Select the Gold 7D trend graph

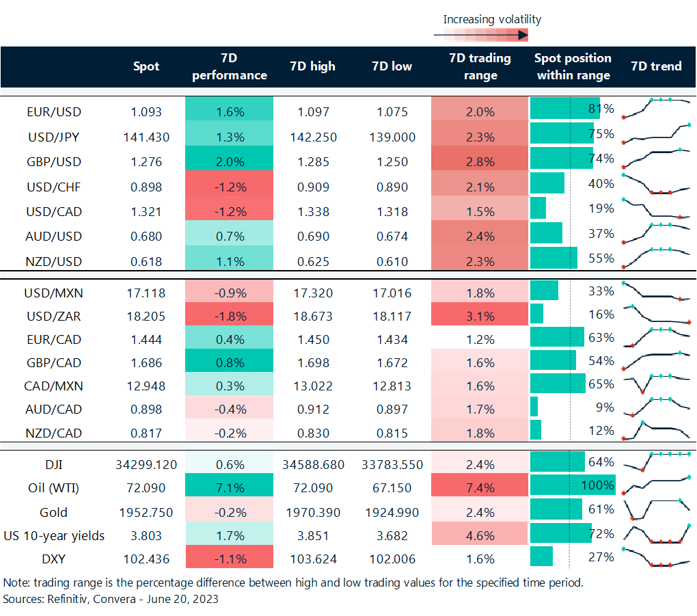coord(656,509)
